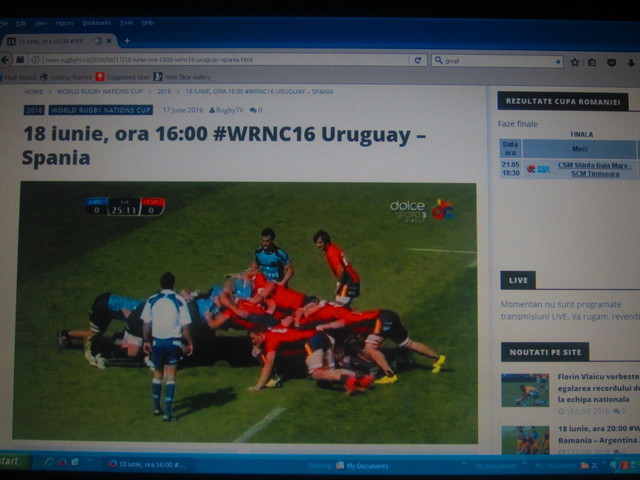
Task: Click the URL address field
Action: click(x=224, y=60)
